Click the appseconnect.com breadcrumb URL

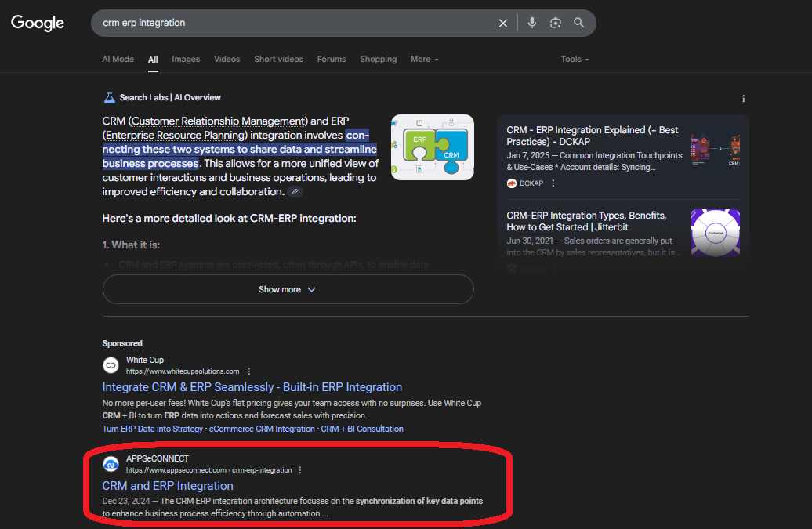coord(208,470)
